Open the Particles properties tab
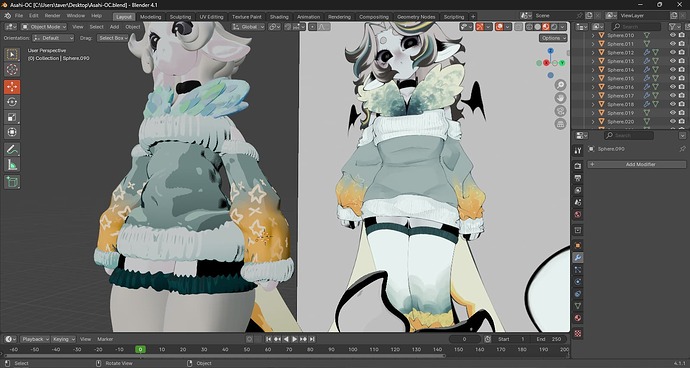The image size is (690, 368). pyautogui.click(x=578, y=269)
